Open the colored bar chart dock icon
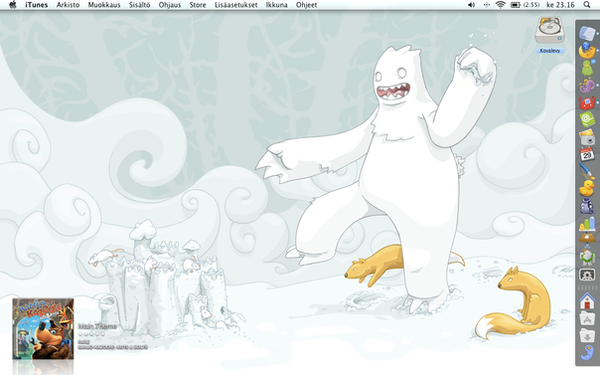 [587, 223]
